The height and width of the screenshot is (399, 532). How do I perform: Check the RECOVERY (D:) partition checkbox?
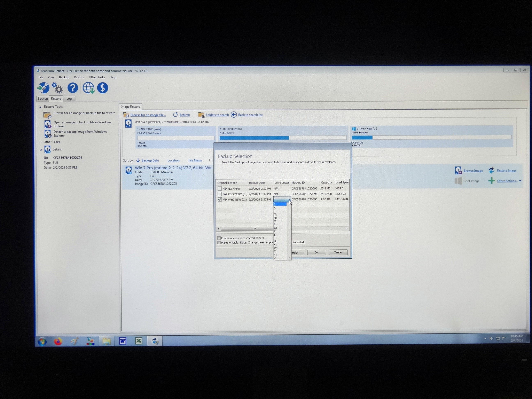click(x=220, y=194)
